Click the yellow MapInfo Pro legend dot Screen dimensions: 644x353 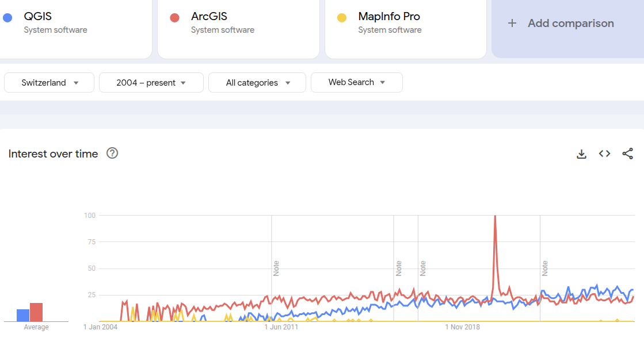pyautogui.click(x=341, y=17)
